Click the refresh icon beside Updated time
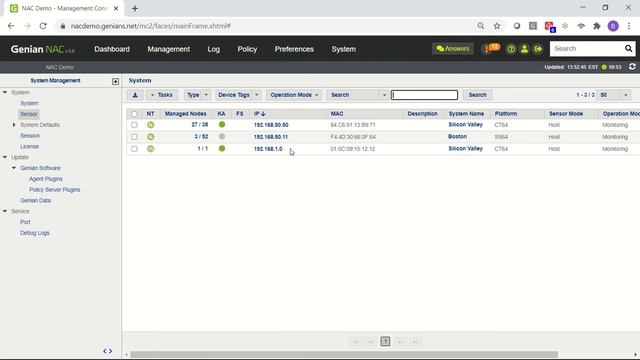This screenshot has width=640, height=360. [x=632, y=67]
